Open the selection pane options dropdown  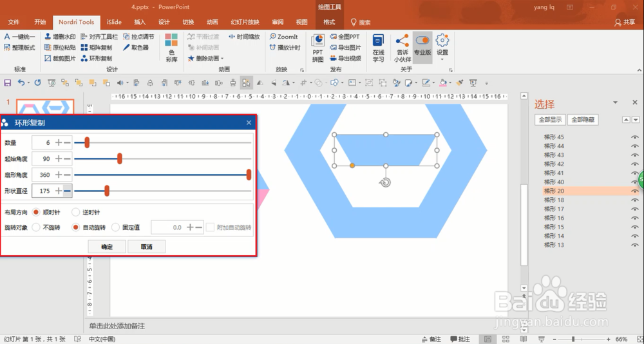615,102
